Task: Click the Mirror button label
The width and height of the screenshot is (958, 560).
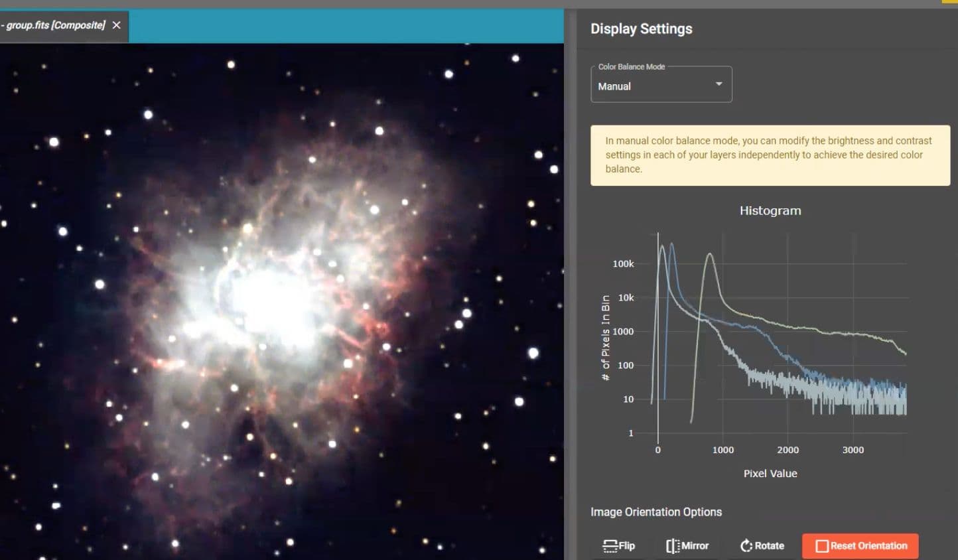Action: pos(695,546)
